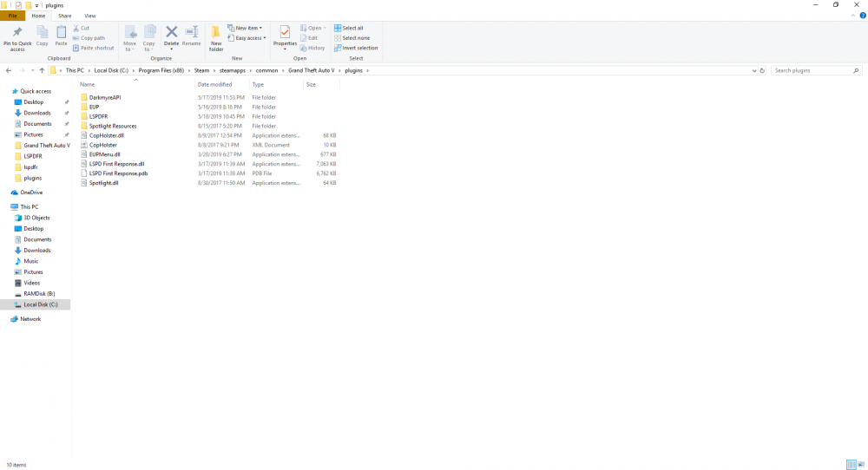The width and height of the screenshot is (868, 470).
Task: Click Edit in Open group
Action: (x=309, y=38)
